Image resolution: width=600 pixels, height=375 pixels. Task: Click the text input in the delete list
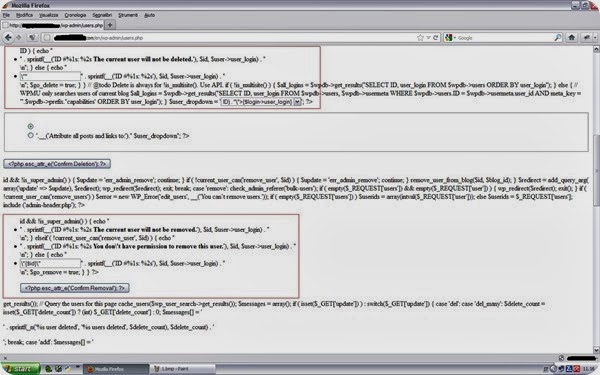[x=51, y=76]
